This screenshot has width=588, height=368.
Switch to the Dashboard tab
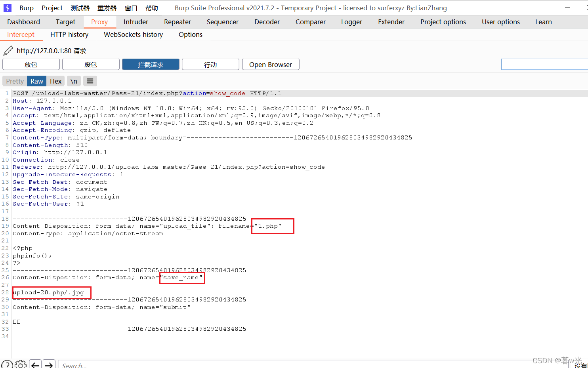[23, 22]
